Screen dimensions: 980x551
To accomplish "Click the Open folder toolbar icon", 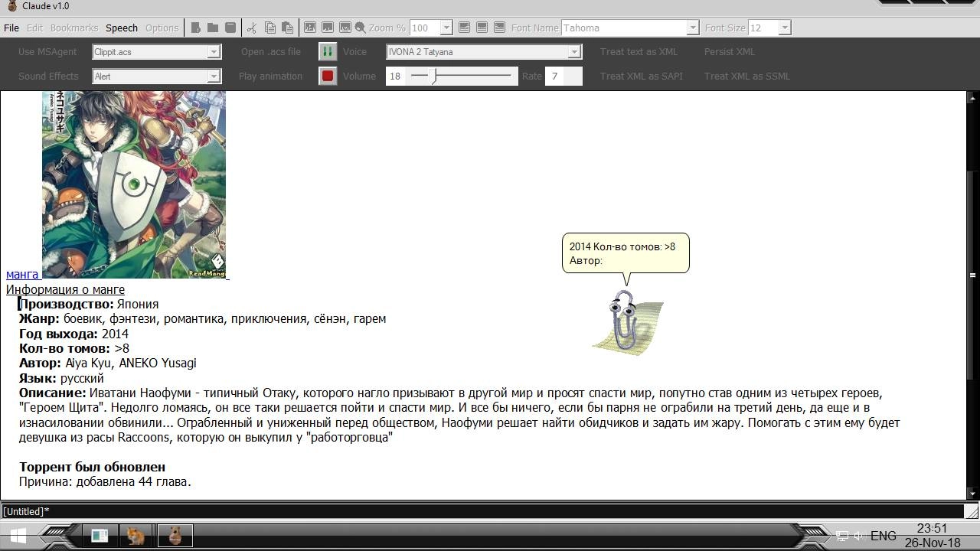I will coord(213,28).
